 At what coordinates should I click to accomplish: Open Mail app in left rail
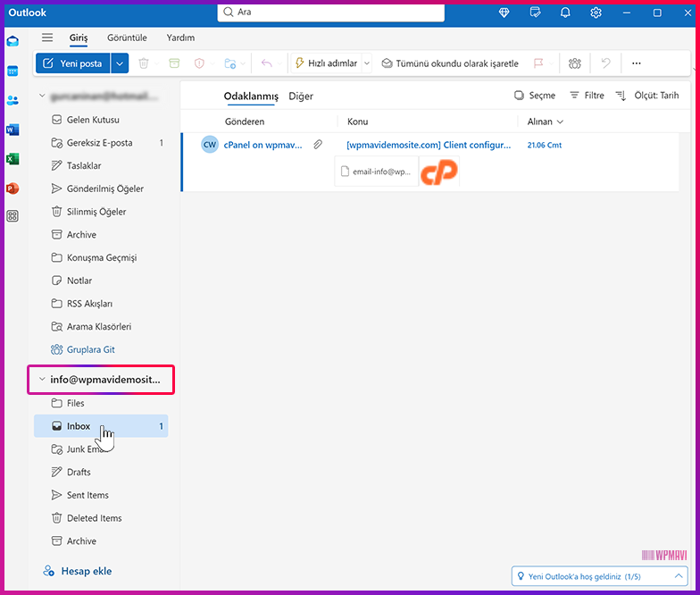(x=12, y=41)
